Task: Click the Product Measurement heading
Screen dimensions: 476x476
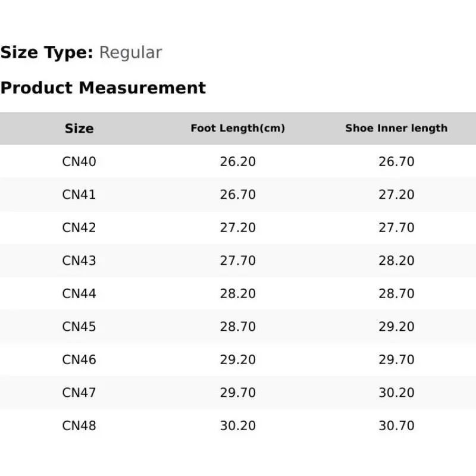Action: 103,88
